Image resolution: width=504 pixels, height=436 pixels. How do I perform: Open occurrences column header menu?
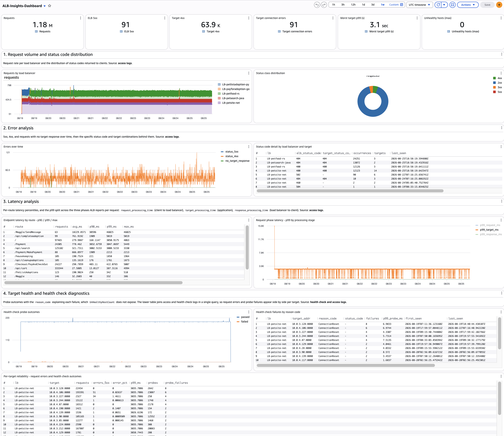point(352,153)
